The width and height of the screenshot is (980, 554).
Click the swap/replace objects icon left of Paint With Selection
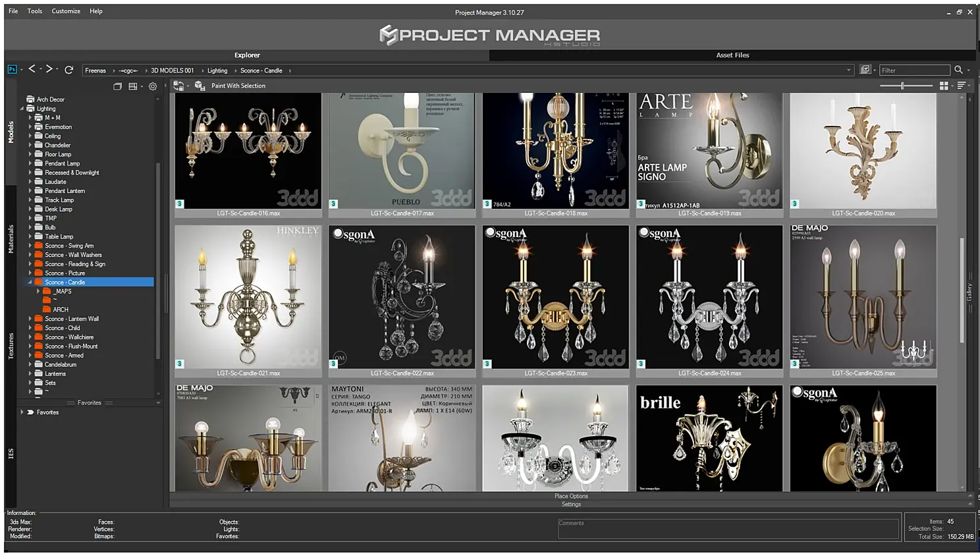[x=178, y=86]
